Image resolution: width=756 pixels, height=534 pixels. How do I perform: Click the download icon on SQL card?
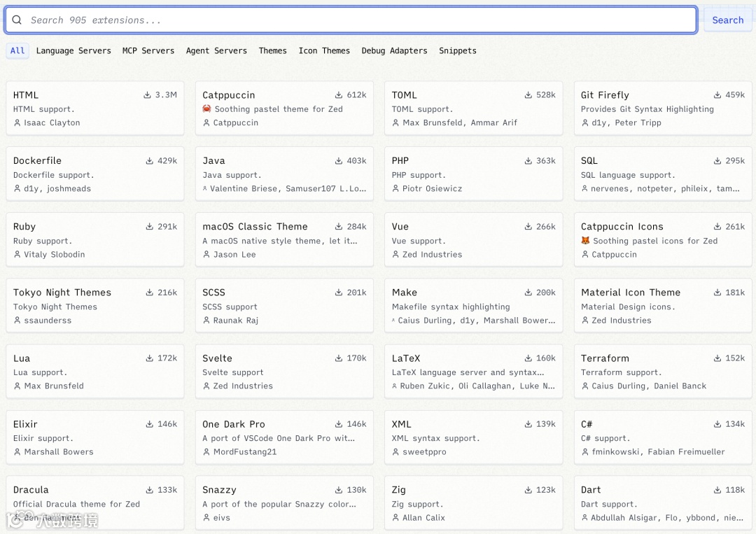tap(717, 160)
